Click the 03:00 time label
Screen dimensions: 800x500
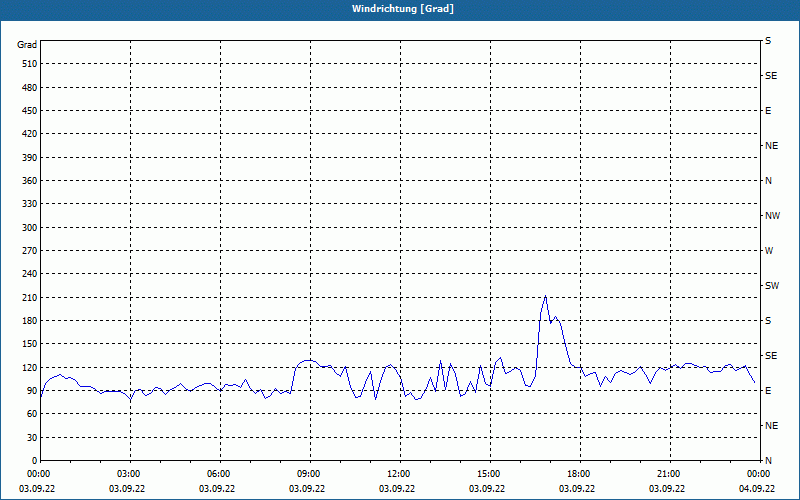pos(130,474)
